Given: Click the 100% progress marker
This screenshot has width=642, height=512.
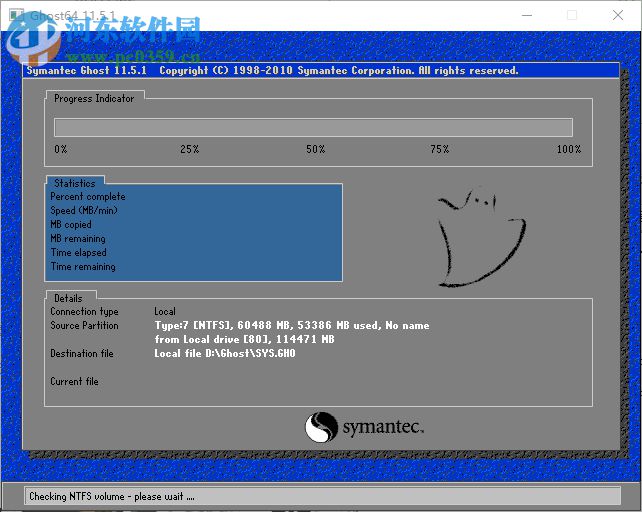Looking at the screenshot, I should click(x=569, y=149).
